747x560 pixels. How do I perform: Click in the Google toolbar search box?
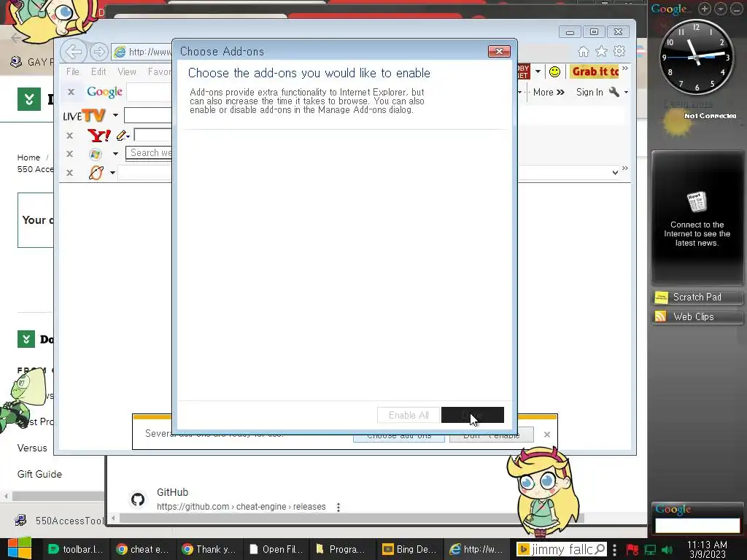(x=149, y=93)
